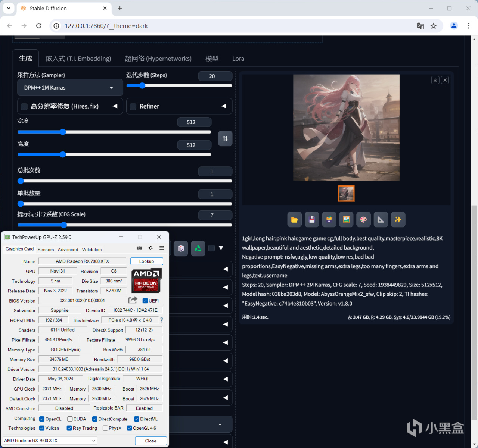Viewport: 478px width, 448px height.
Task: View site information for 127.0.0.1
Action: tap(56, 26)
